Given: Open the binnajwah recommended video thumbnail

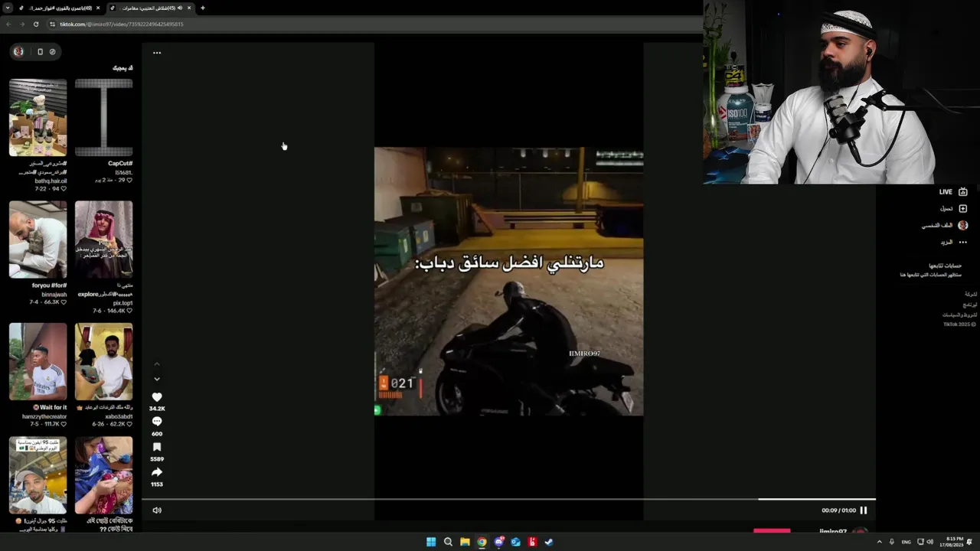Looking at the screenshot, I should click(x=38, y=240).
